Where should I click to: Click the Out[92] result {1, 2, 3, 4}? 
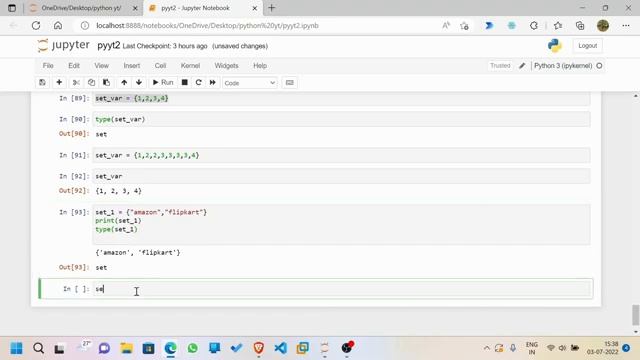[x=118, y=191]
